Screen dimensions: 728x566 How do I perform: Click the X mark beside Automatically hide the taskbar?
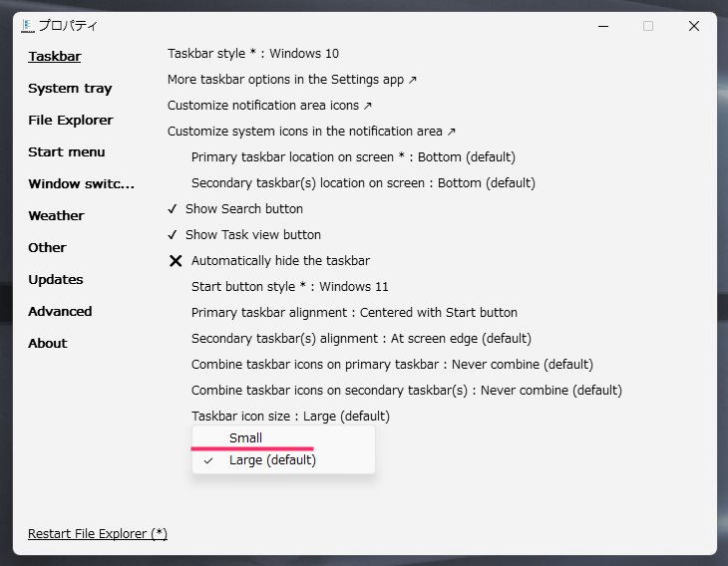[x=176, y=261]
